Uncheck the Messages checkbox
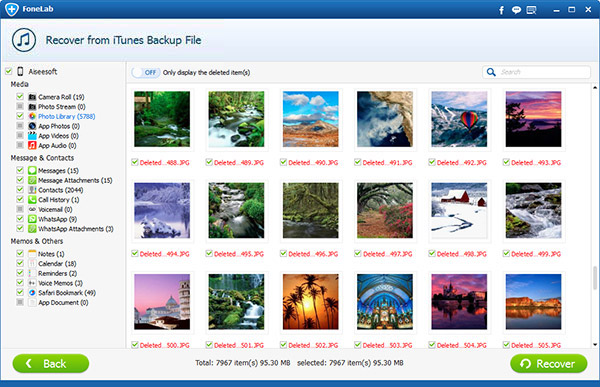The height and width of the screenshot is (387, 600). pyautogui.click(x=20, y=170)
